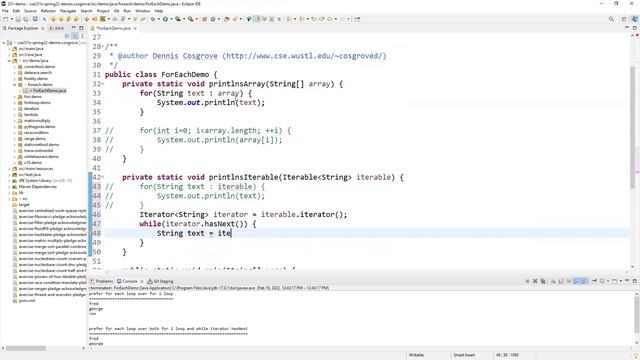
Task: Switch to the Git Staging tab
Action: pyautogui.click(x=160, y=281)
